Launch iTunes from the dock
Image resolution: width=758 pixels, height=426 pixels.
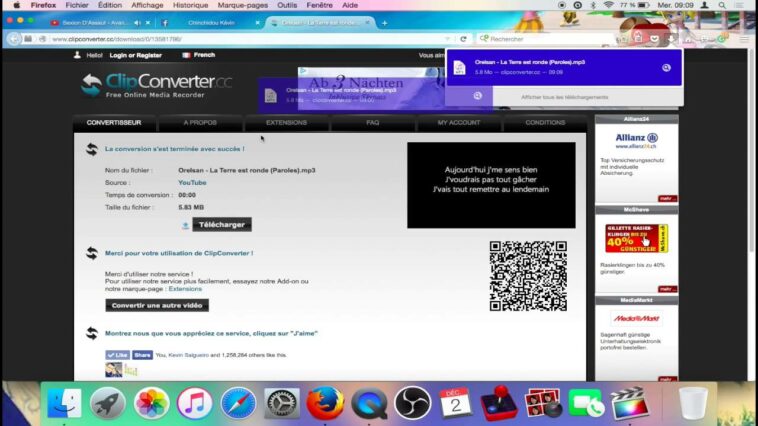194,403
